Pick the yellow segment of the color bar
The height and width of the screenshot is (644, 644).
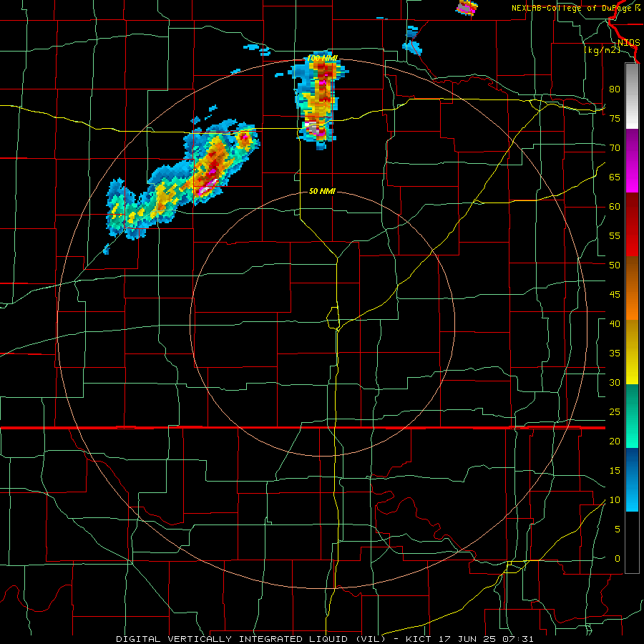pos(632,352)
